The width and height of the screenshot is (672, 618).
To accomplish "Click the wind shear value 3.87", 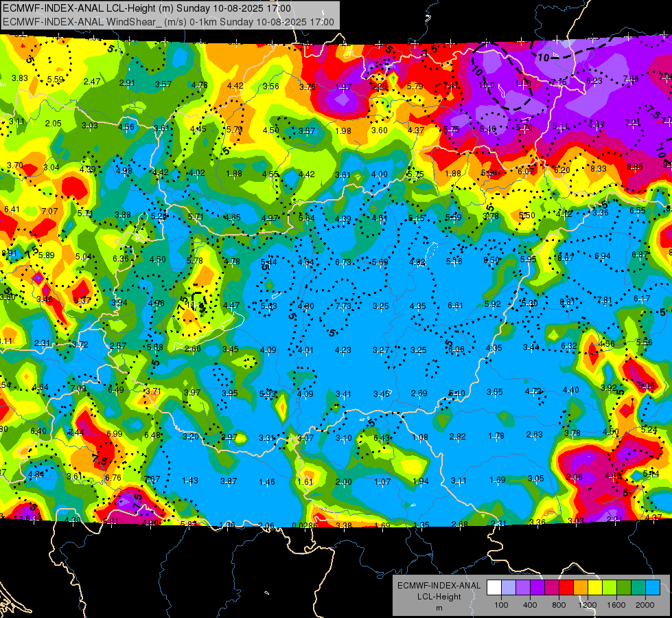I will pos(229,481).
